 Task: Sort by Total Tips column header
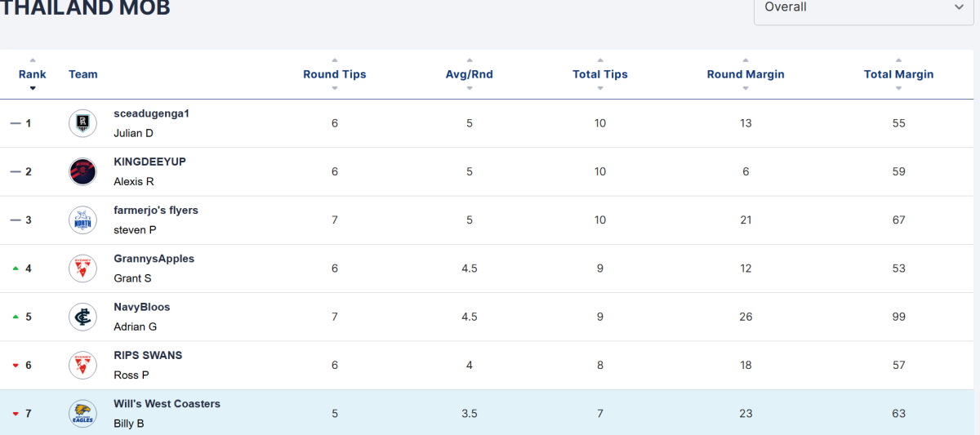point(600,74)
